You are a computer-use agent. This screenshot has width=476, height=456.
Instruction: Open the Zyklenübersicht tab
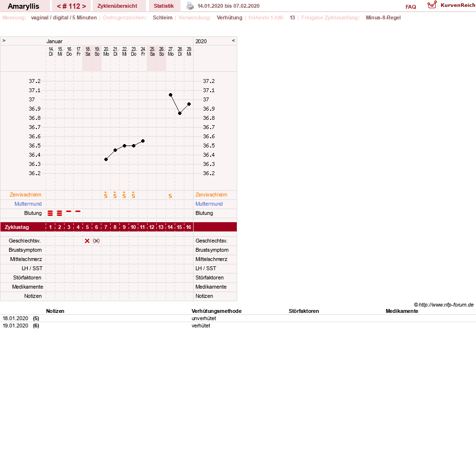(117, 6)
